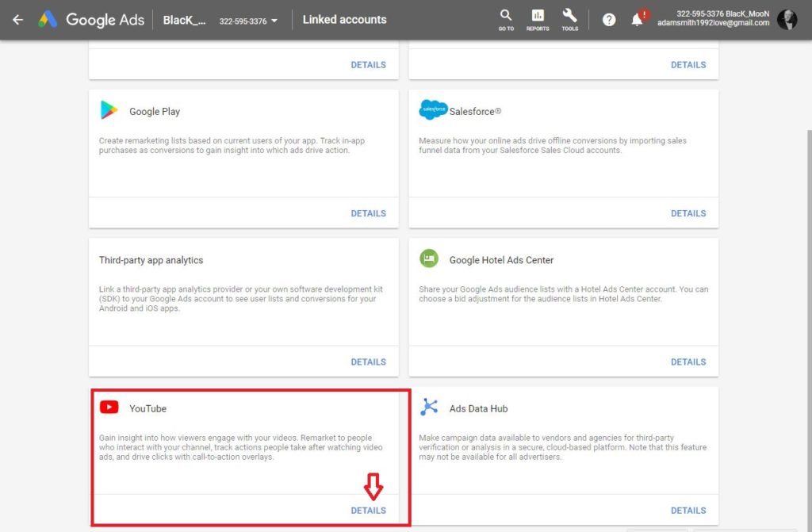Open Details above the Salesforce card

[688, 65]
